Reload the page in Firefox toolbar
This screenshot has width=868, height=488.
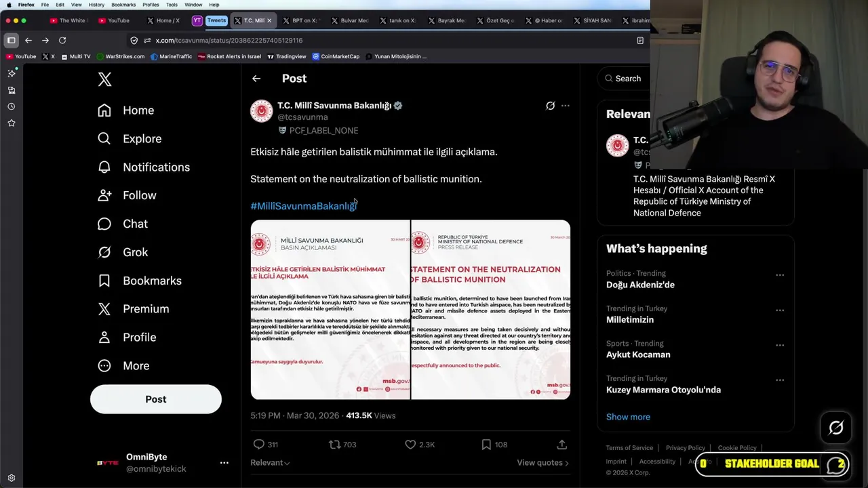tap(62, 41)
